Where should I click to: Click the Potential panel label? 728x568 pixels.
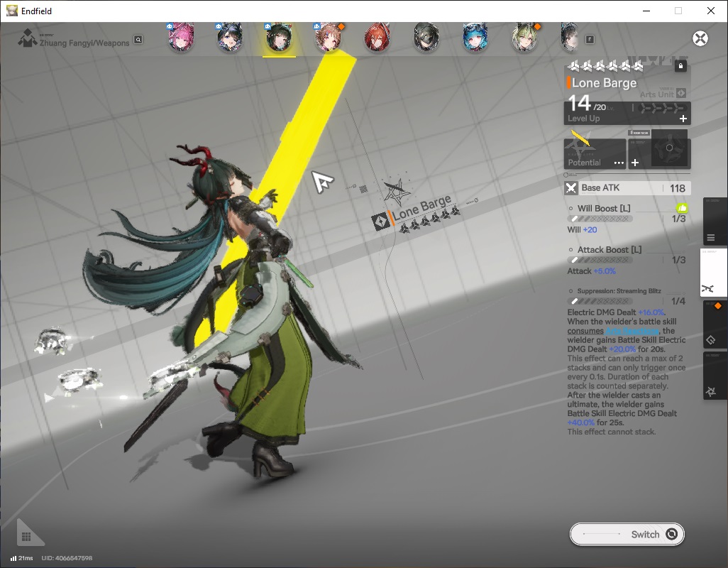click(x=584, y=163)
